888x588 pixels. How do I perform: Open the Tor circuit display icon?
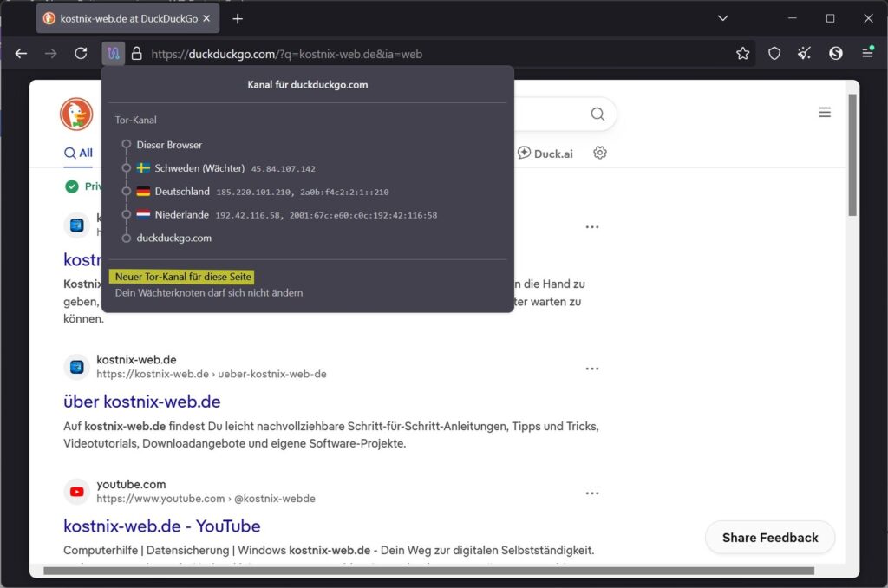(x=114, y=54)
